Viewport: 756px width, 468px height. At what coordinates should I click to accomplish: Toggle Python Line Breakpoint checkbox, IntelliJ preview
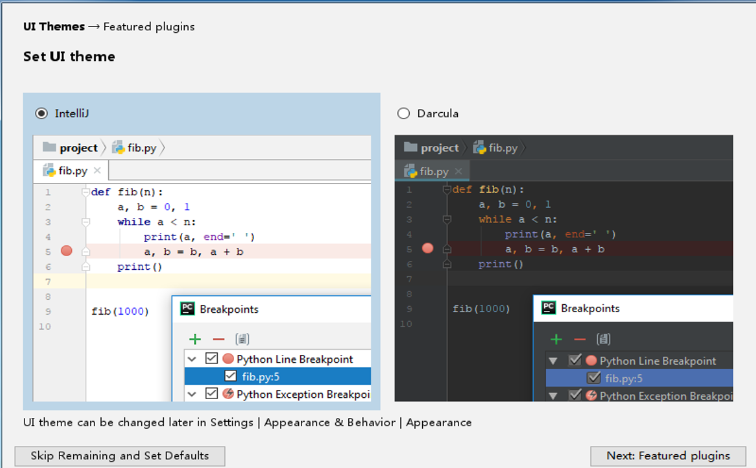tap(211, 358)
